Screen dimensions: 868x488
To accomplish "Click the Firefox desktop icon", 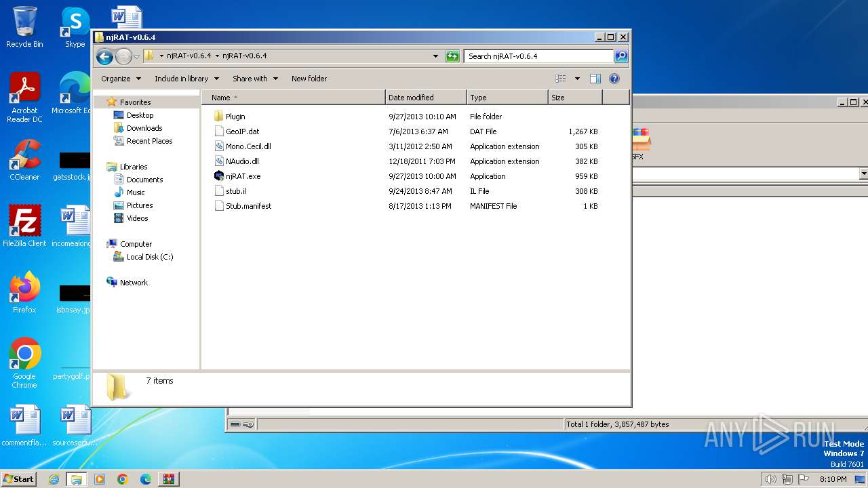I will (24, 293).
